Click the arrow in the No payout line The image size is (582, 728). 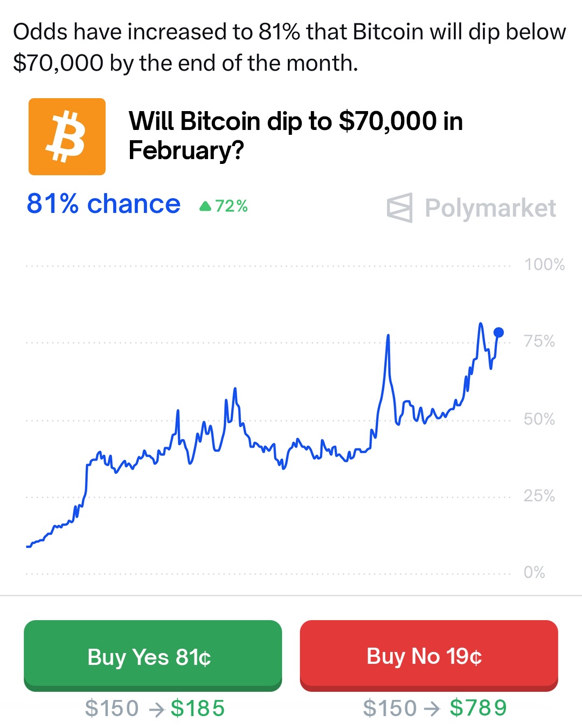tap(432, 709)
